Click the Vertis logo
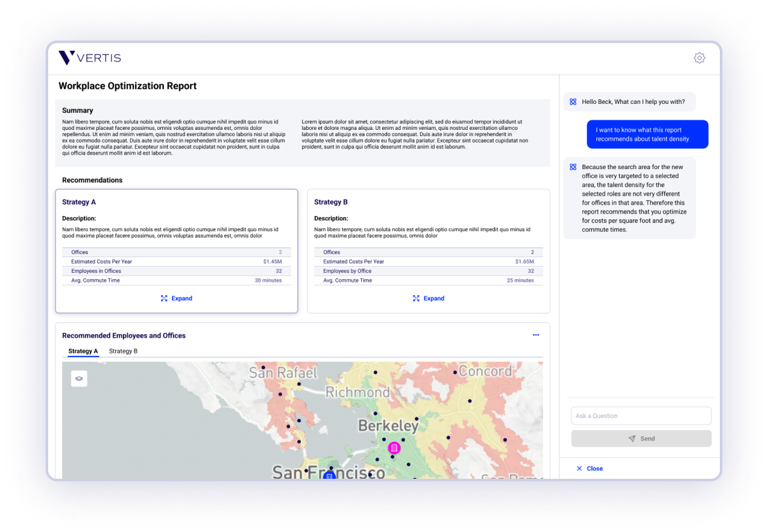 (x=89, y=58)
